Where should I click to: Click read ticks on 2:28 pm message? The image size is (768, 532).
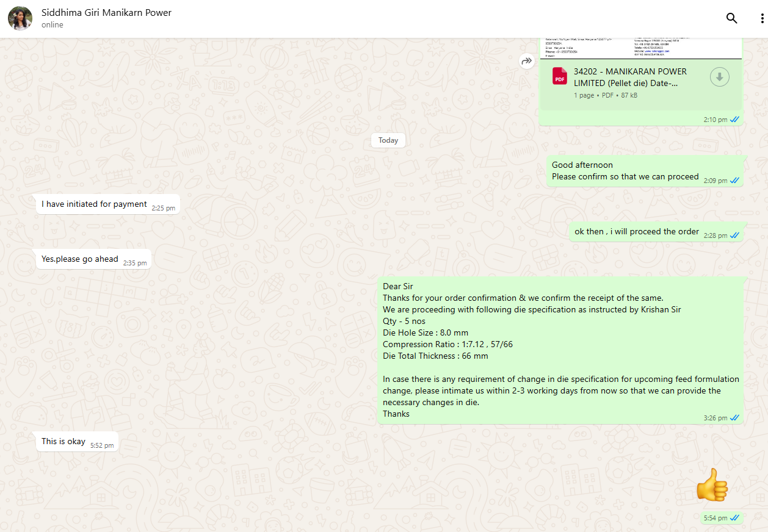point(734,235)
